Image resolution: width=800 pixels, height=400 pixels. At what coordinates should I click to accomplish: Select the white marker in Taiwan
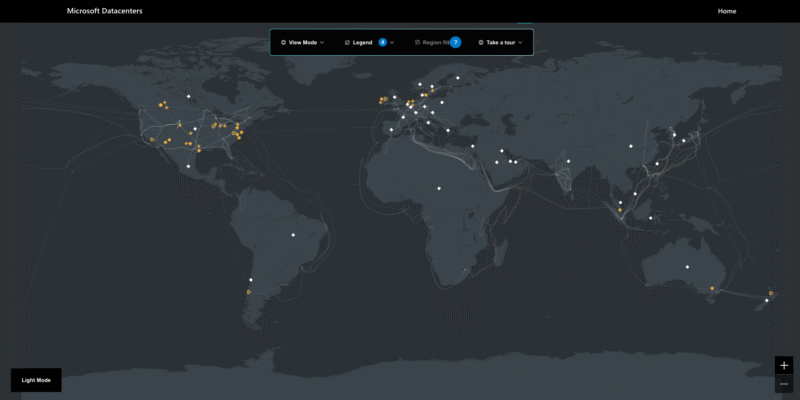(x=657, y=164)
